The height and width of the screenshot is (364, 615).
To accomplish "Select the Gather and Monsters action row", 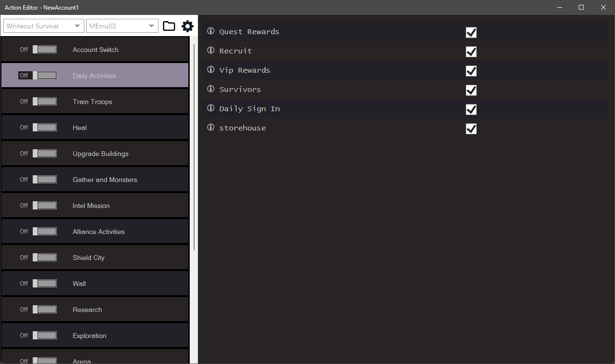I will point(95,180).
